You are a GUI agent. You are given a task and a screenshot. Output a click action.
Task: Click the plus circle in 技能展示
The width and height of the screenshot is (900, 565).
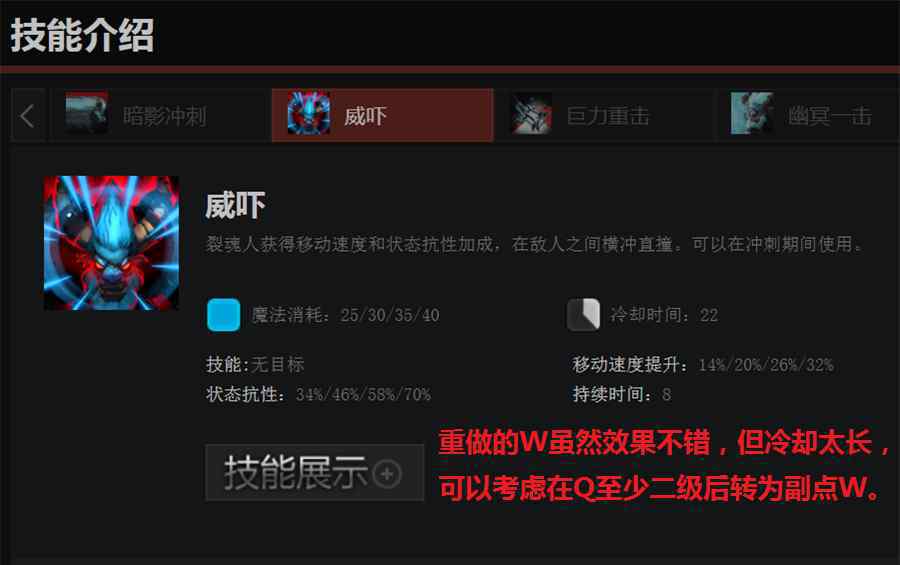[387, 474]
